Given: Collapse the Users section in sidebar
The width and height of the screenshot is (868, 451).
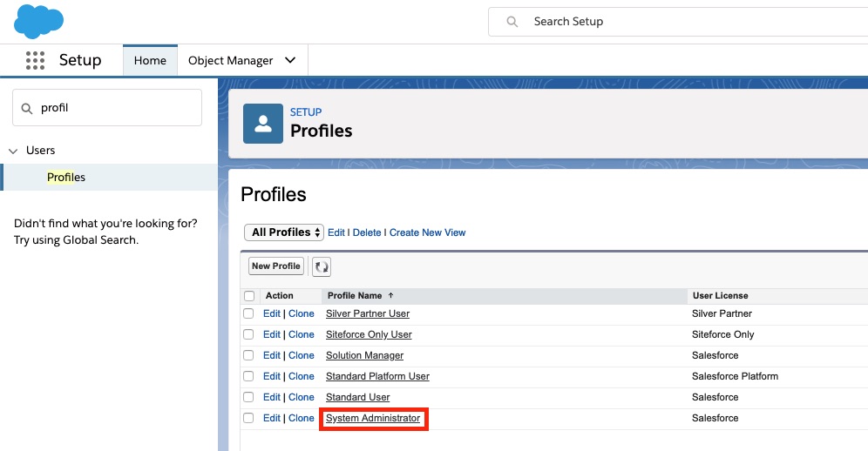Looking at the screenshot, I should coord(13,151).
